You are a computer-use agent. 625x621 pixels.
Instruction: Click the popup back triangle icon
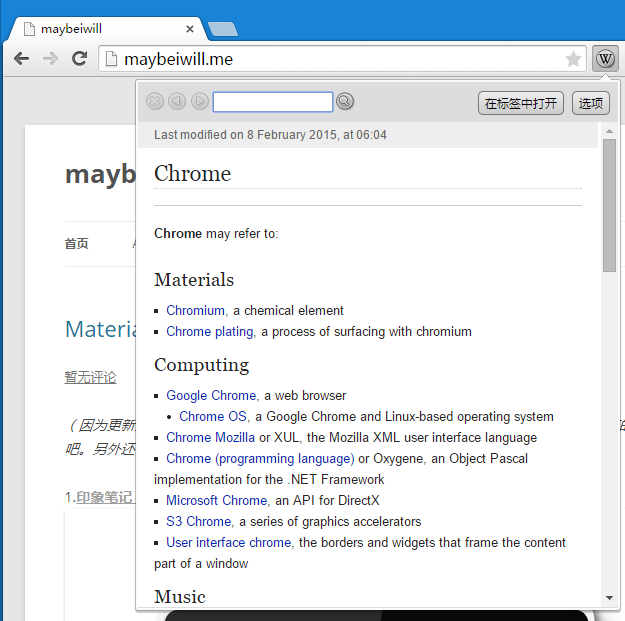point(177,101)
